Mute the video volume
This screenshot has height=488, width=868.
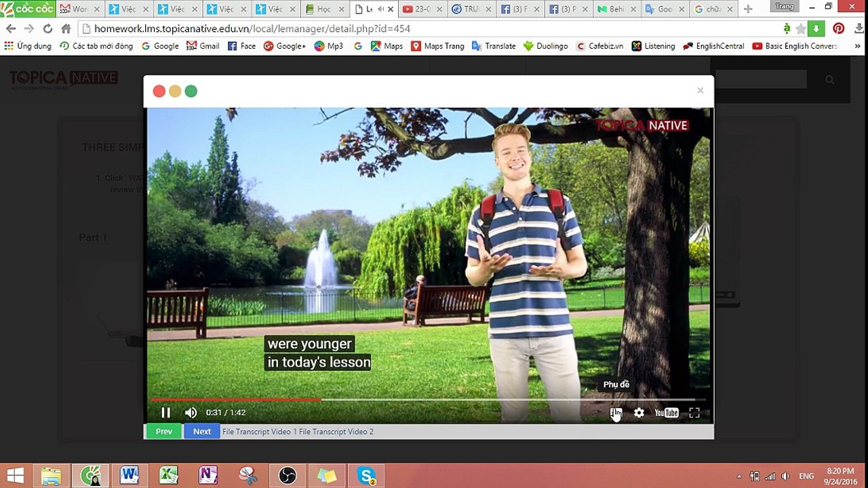click(191, 412)
